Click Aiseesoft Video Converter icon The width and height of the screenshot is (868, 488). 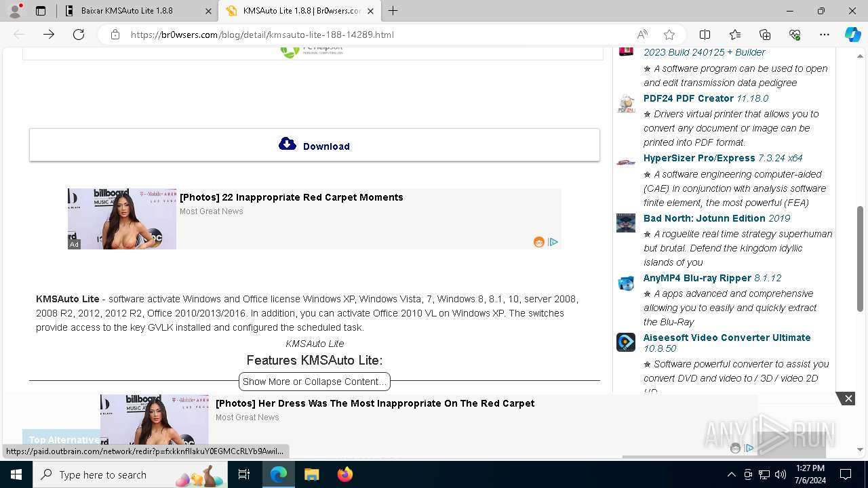pyautogui.click(x=626, y=342)
